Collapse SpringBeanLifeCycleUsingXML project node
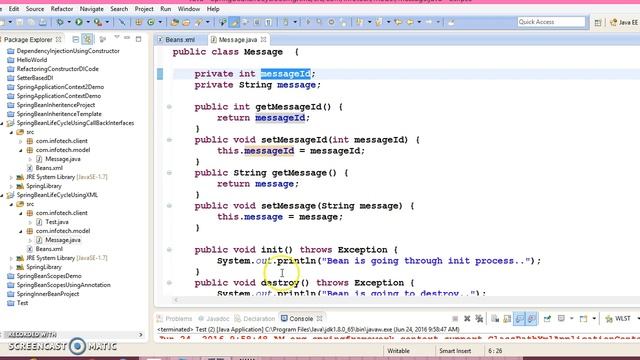640x360 pixels. 2,195
